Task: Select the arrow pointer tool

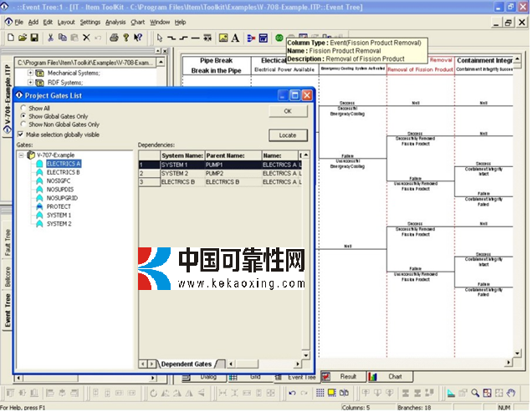Action: (160, 38)
